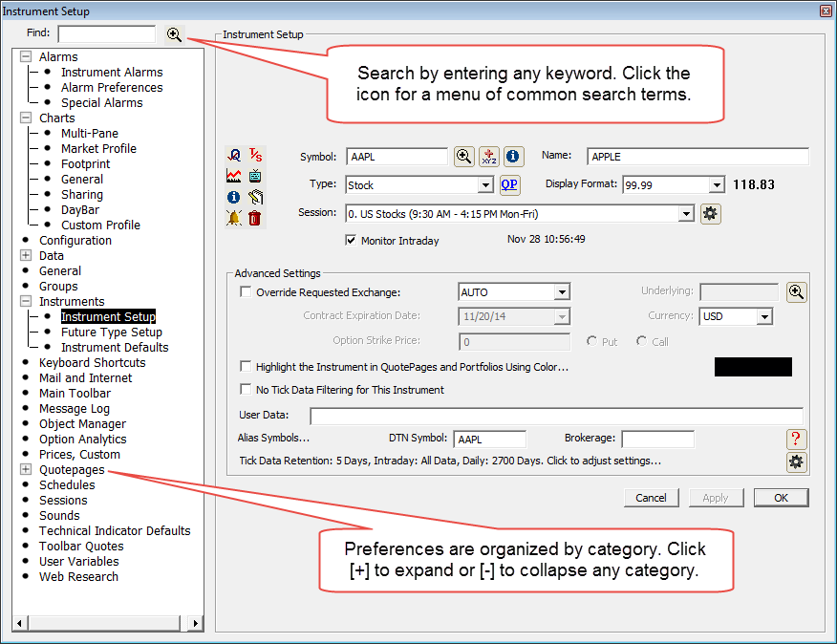Click the blue info icon below chart icon
Screen dimensions: 837x644
click(234, 197)
